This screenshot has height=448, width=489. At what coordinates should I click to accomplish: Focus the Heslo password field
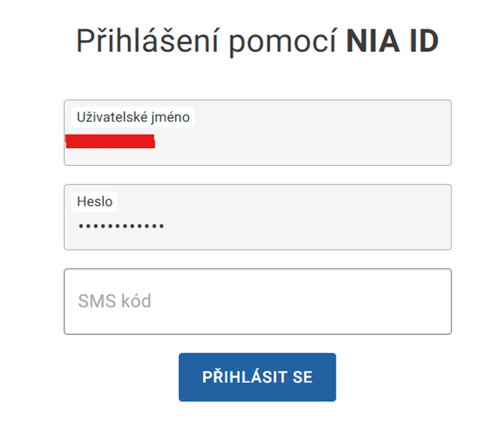coord(257,217)
